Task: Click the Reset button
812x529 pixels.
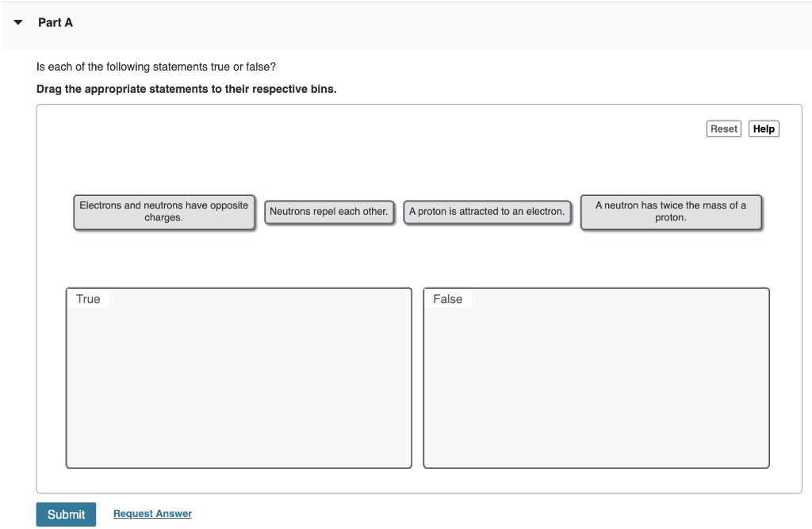Action: pyautogui.click(x=723, y=128)
